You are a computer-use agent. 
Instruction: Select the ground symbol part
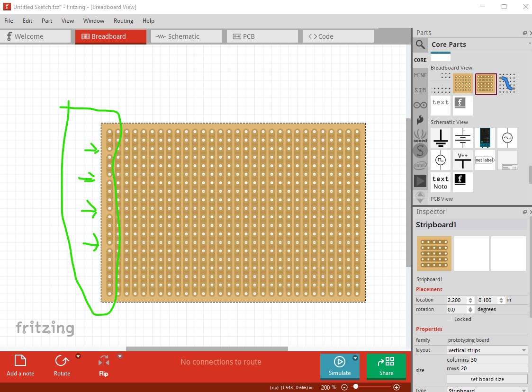click(x=441, y=138)
